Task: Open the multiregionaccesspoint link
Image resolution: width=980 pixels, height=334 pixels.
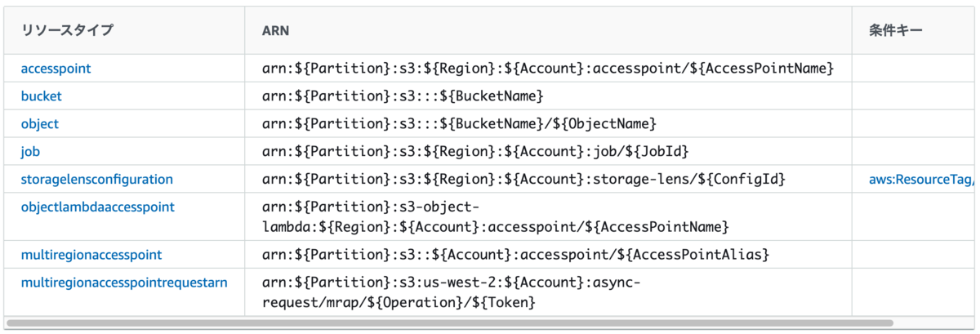Action: [91, 256]
